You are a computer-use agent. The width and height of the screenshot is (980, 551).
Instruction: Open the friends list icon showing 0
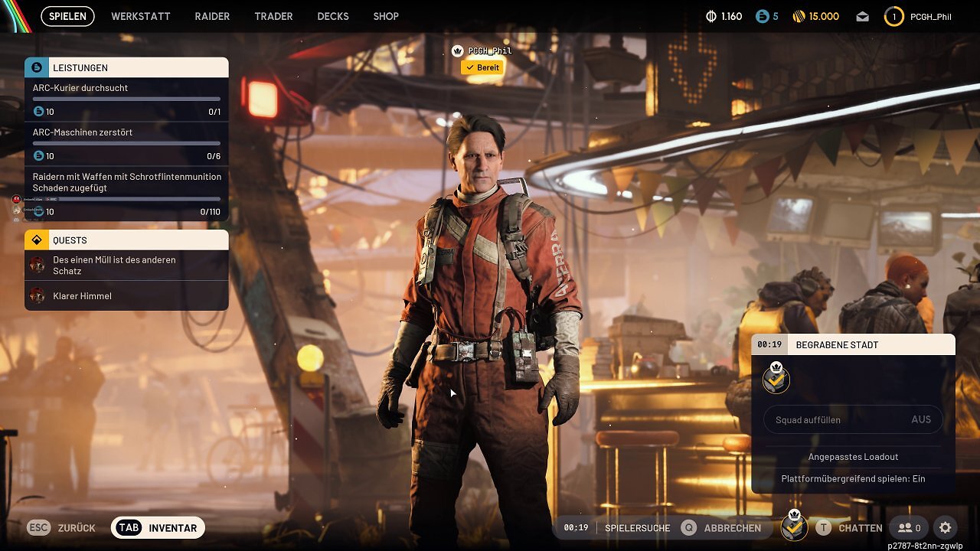(909, 527)
